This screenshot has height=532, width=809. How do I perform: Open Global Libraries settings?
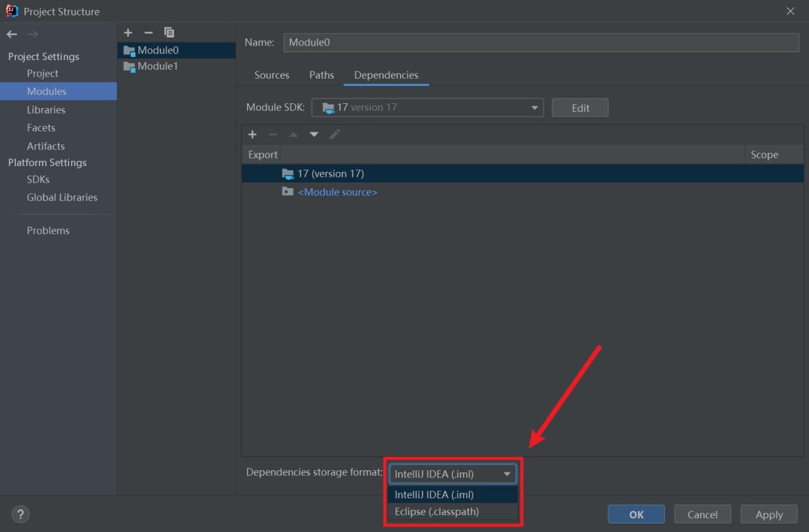point(62,197)
